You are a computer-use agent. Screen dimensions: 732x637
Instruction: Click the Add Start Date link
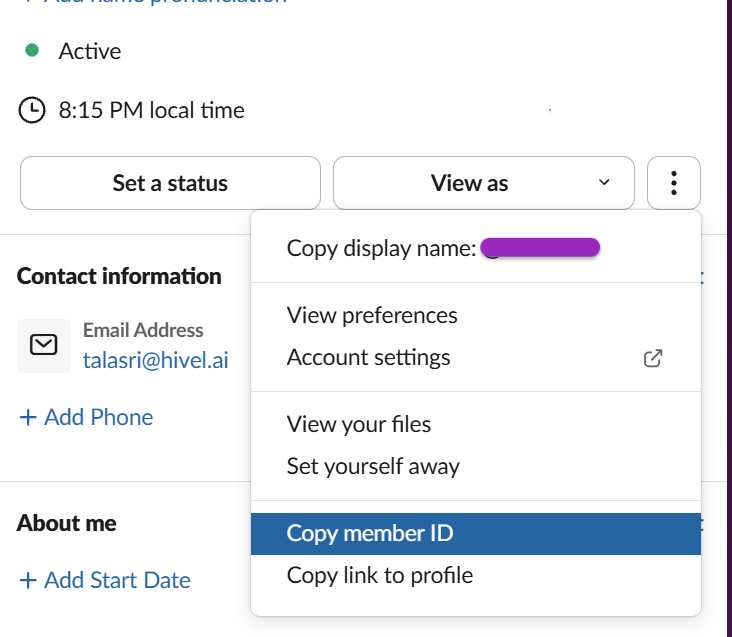tap(104, 580)
